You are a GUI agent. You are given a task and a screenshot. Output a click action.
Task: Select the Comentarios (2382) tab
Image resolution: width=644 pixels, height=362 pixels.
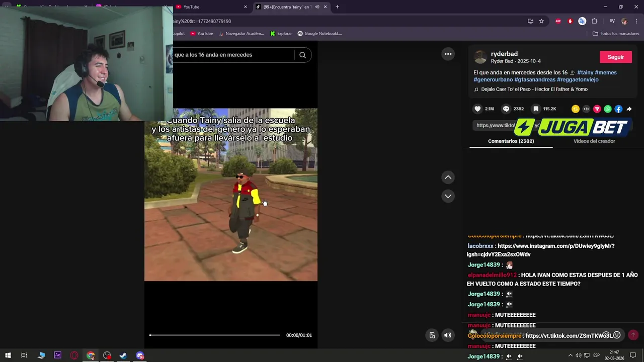(511, 141)
